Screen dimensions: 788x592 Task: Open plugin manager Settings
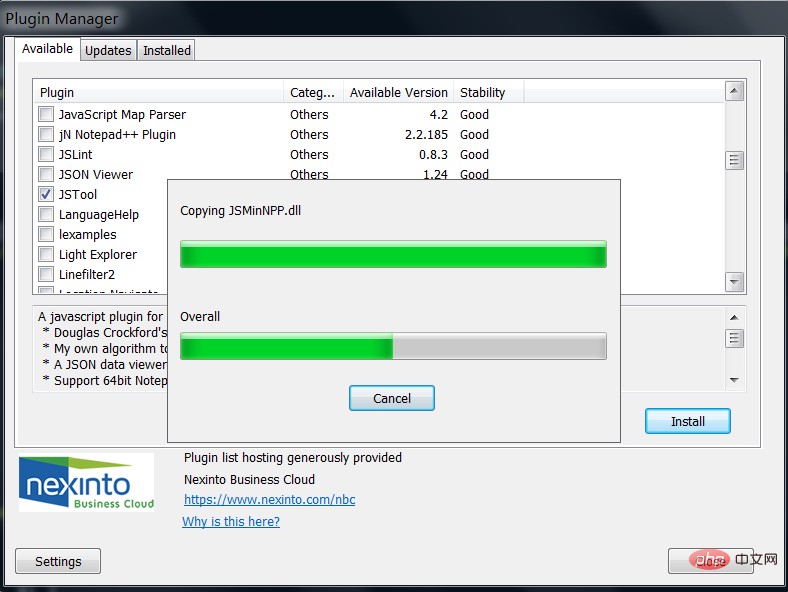(x=58, y=561)
